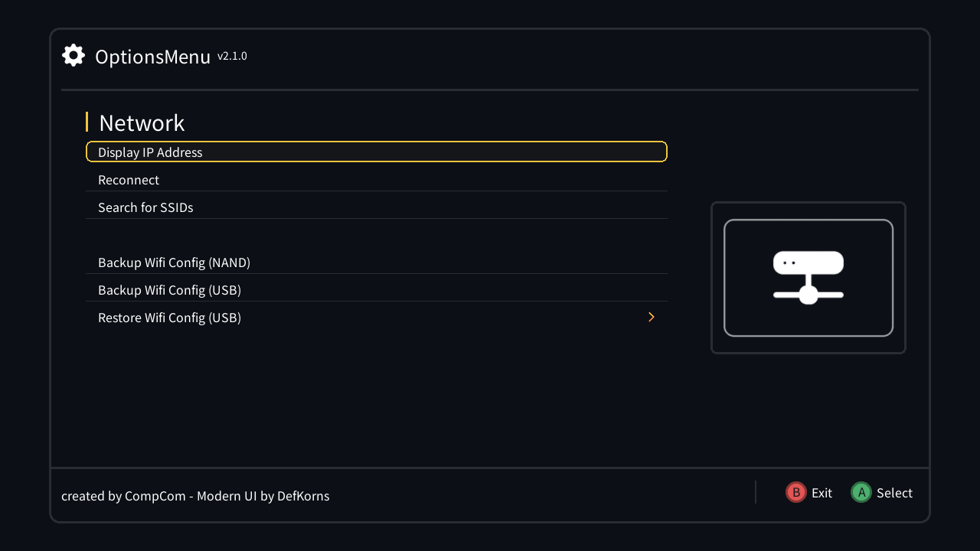
Task: Click the settings gear icon beside OptionsMenu
Action: tap(73, 55)
